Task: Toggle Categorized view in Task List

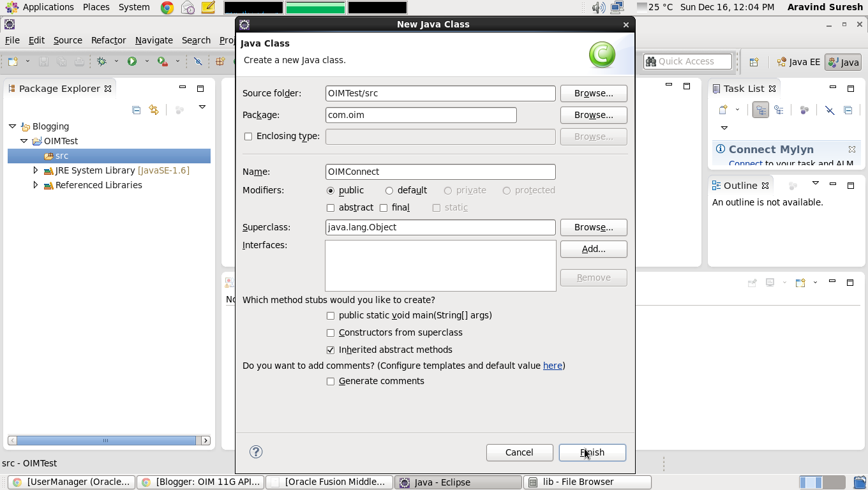Action: 760,110
